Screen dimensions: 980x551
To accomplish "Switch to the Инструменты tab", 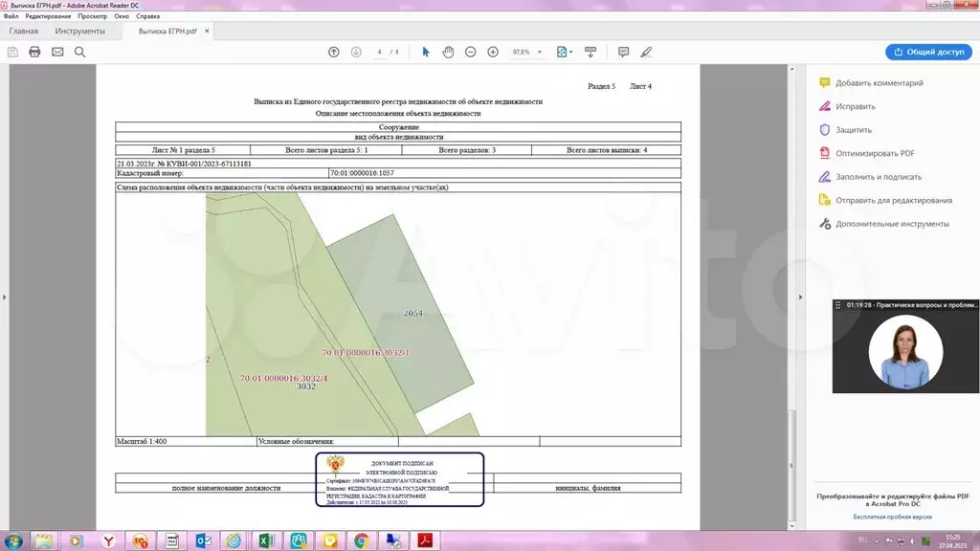I will (80, 32).
